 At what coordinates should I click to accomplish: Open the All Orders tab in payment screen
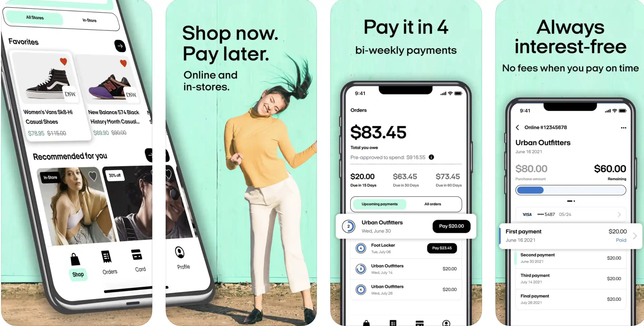(x=432, y=204)
